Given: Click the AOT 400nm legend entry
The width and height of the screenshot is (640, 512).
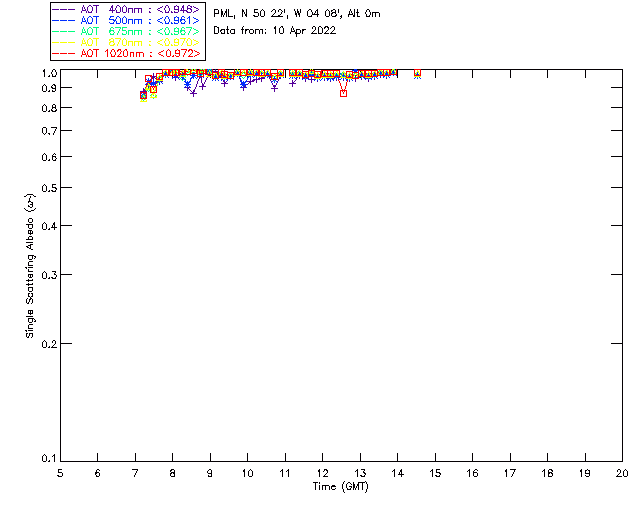Looking at the screenshot, I should click(127, 9).
